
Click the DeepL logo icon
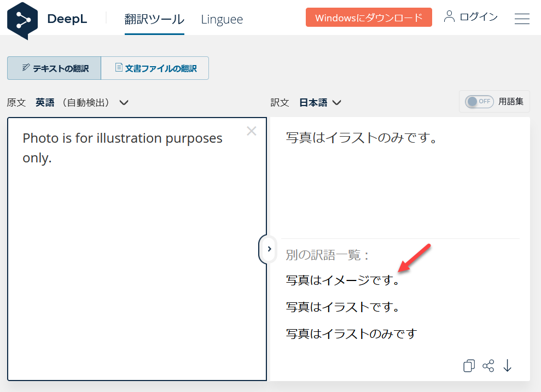[x=22, y=20]
